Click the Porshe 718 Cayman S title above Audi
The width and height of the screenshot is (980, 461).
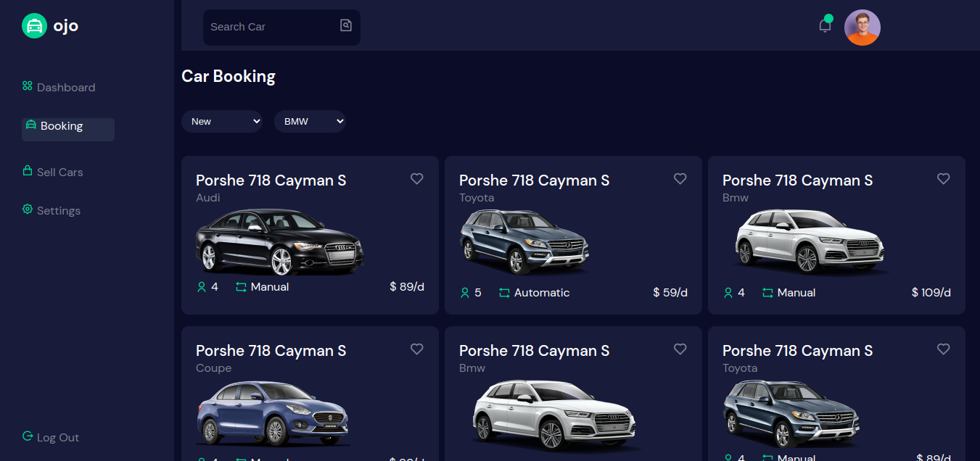point(271,180)
